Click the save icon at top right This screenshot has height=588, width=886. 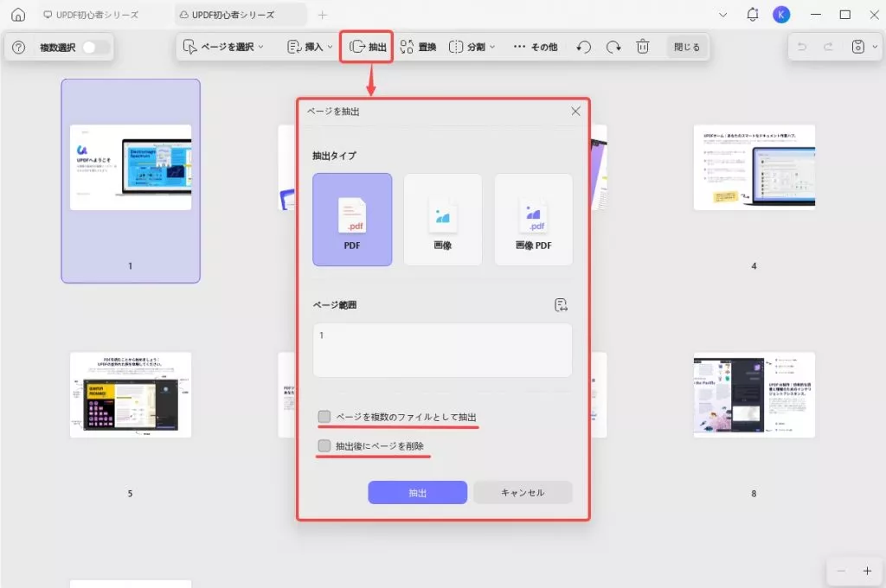[857, 47]
